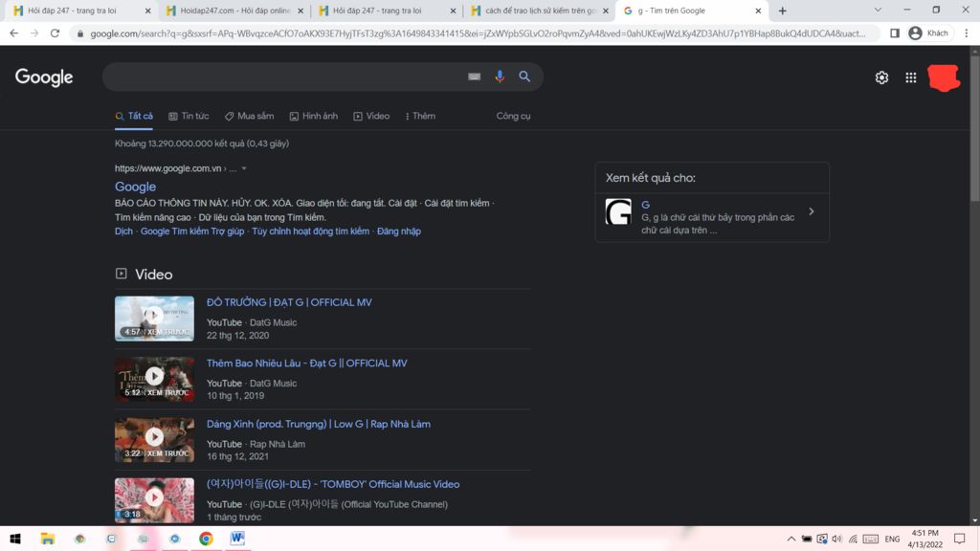Open the Windows Start menu

click(15, 539)
